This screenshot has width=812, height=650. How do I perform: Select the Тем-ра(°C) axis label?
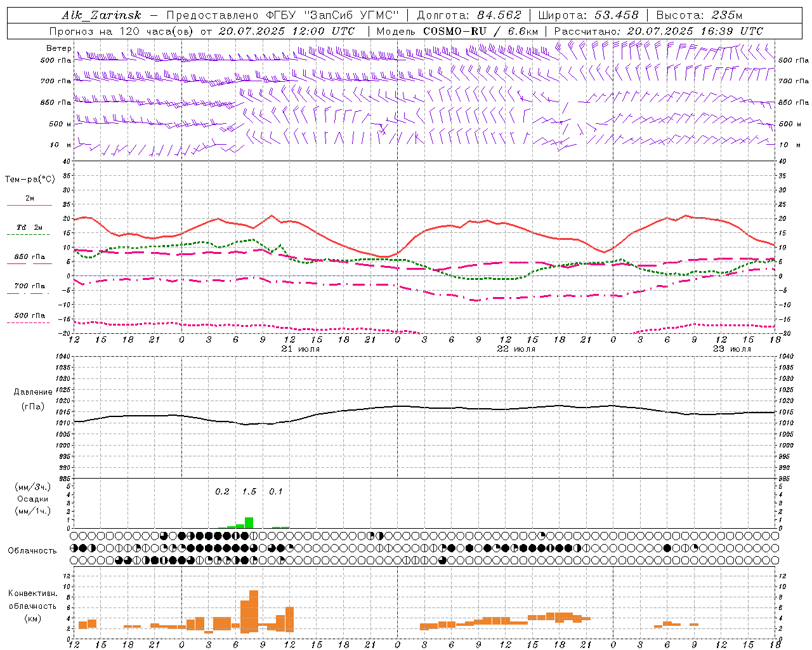30,180
